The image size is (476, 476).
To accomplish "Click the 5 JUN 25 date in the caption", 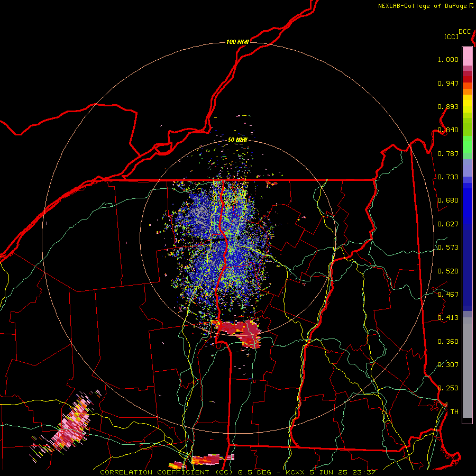I will coord(328,472).
